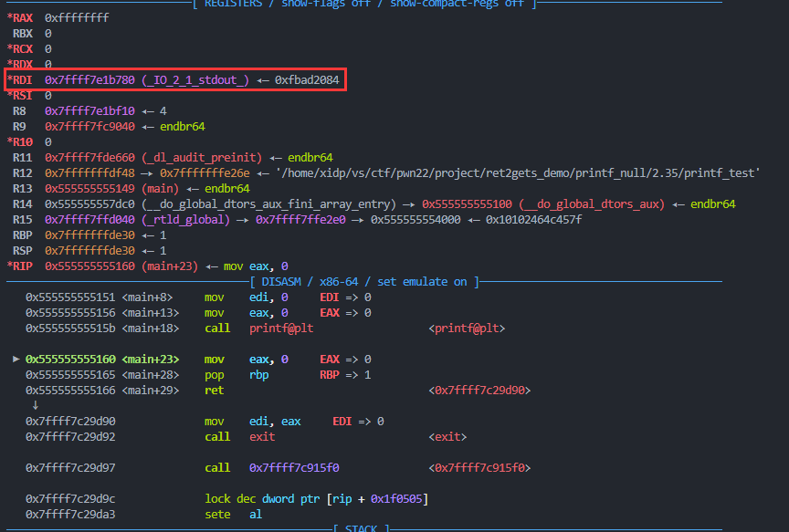
Task: Select R9 address 0x7ffff7fc9040
Action: coord(89,127)
